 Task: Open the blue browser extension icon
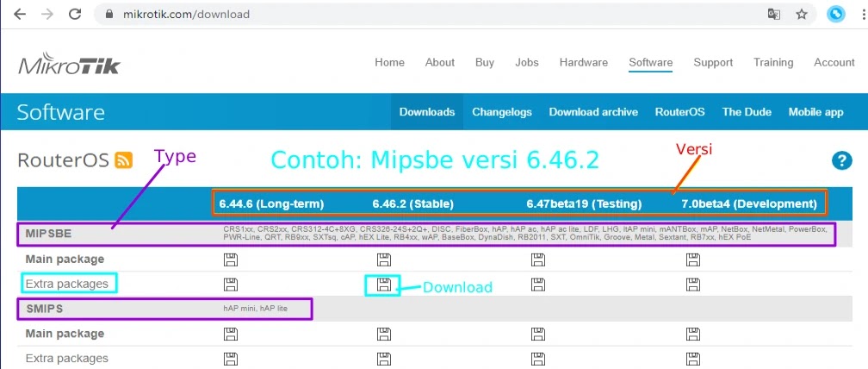[836, 15]
